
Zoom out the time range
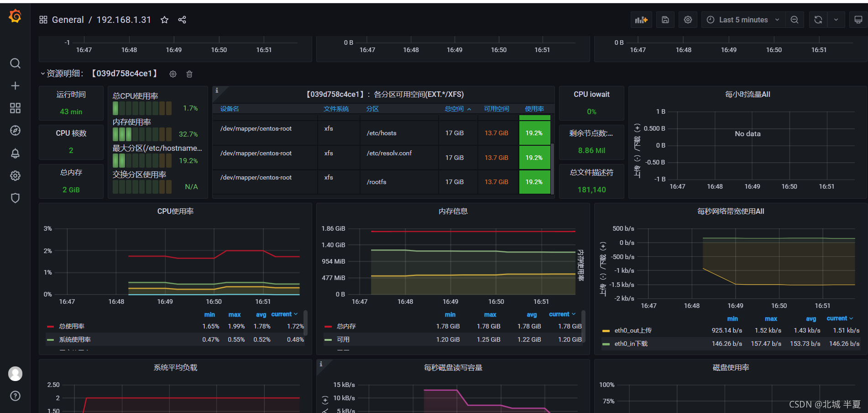(795, 20)
